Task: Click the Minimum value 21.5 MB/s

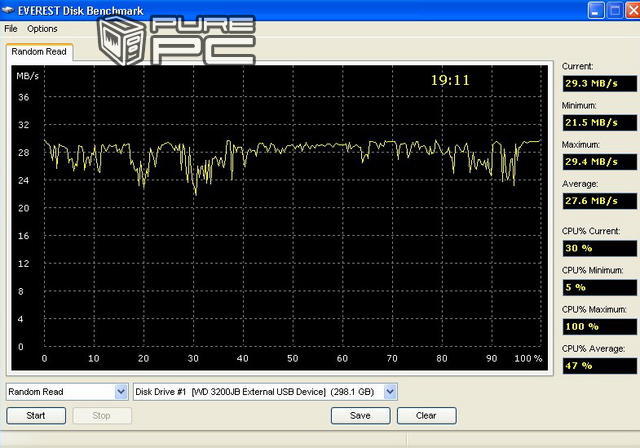Action: point(599,122)
